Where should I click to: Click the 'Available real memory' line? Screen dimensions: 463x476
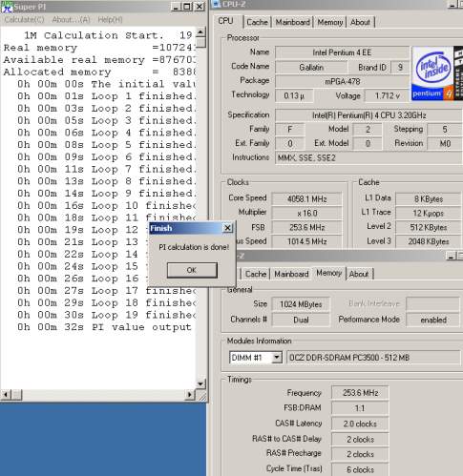[x=99, y=60]
